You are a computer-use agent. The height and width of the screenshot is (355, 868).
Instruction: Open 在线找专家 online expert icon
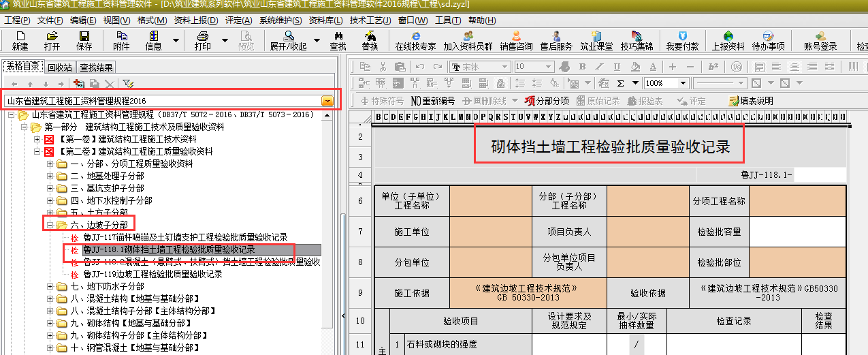(415, 41)
